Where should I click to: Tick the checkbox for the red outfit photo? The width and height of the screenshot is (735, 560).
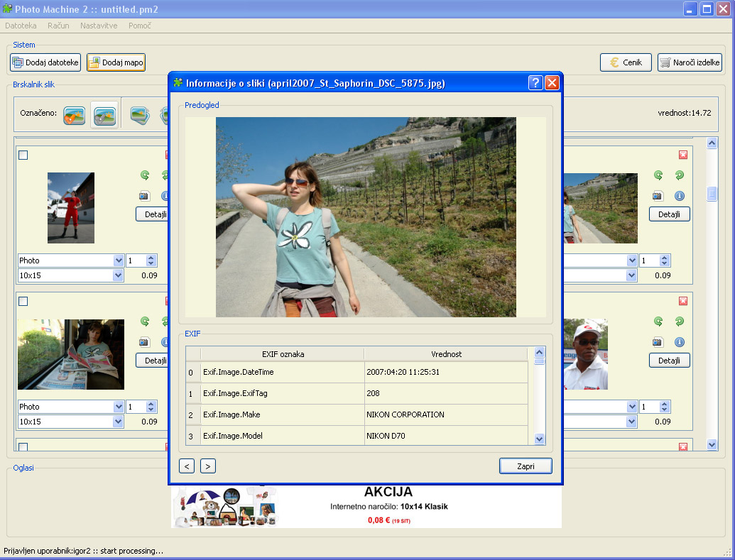tap(23, 155)
